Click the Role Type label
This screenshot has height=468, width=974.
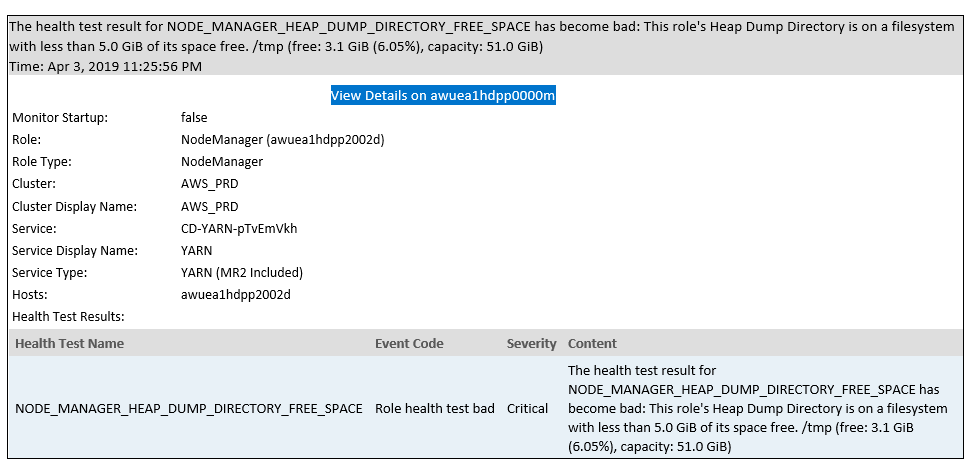click(x=42, y=162)
